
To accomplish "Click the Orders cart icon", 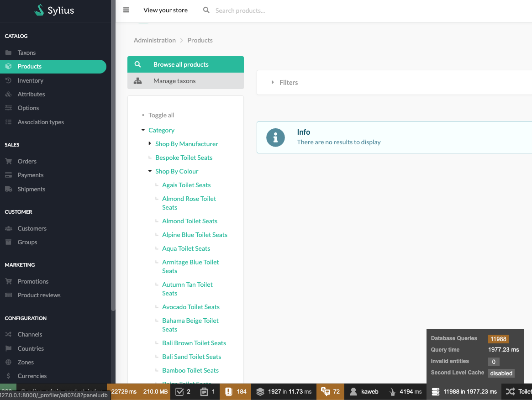I will 9,161.
